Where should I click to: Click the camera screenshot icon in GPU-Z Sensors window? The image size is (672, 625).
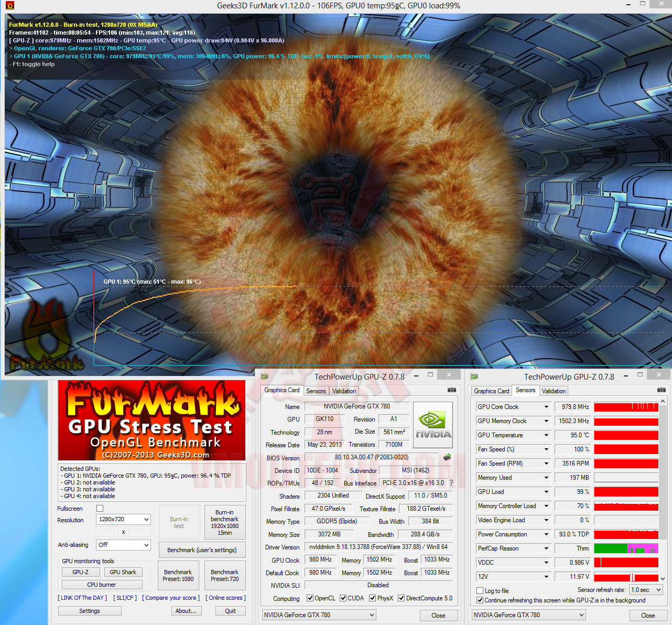[x=662, y=390]
